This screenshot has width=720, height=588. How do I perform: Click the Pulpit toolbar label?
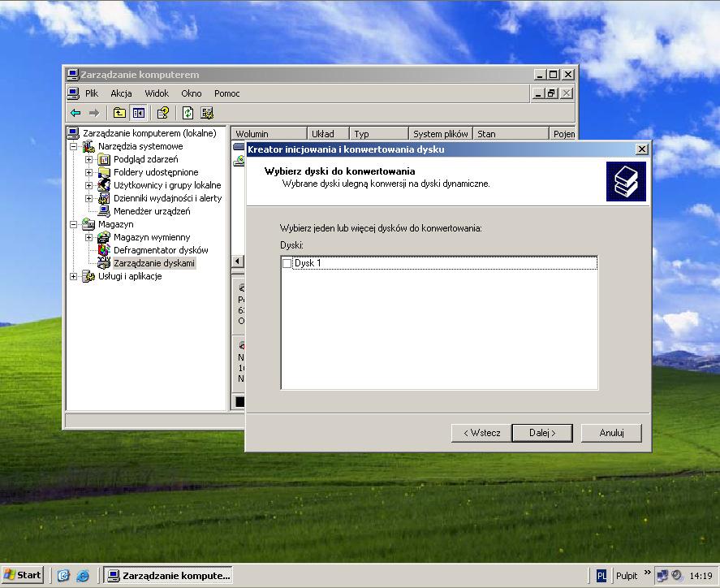click(x=627, y=576)
